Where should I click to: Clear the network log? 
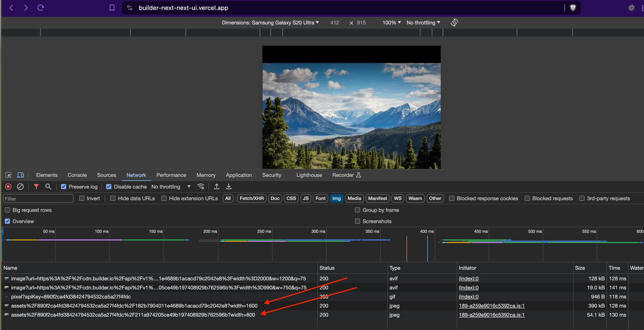[x=20, y=187]
